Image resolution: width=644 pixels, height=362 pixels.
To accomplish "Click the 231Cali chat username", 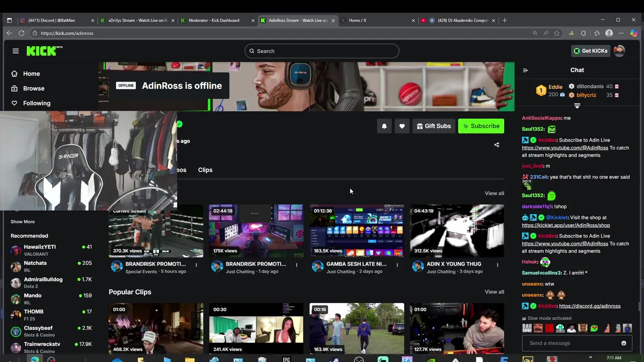I will pyautogui.click(x=538, y=177).
